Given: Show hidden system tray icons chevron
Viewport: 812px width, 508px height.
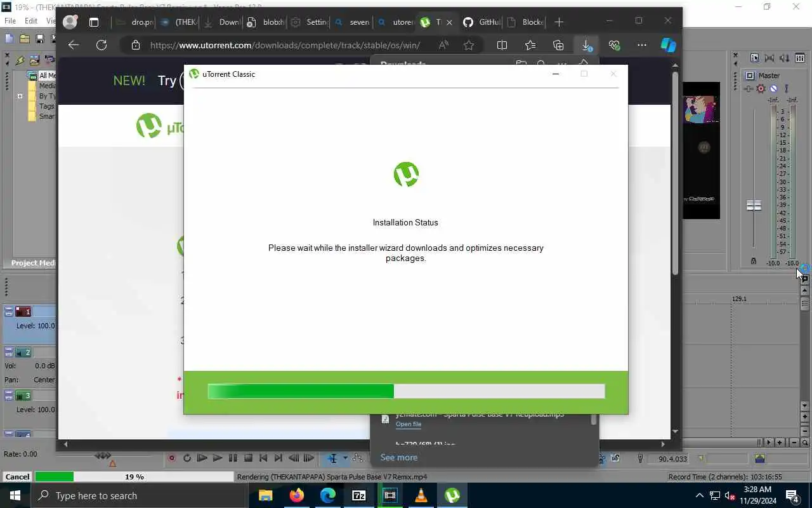Looking at the screenshot, I should (x=700, y=495).
